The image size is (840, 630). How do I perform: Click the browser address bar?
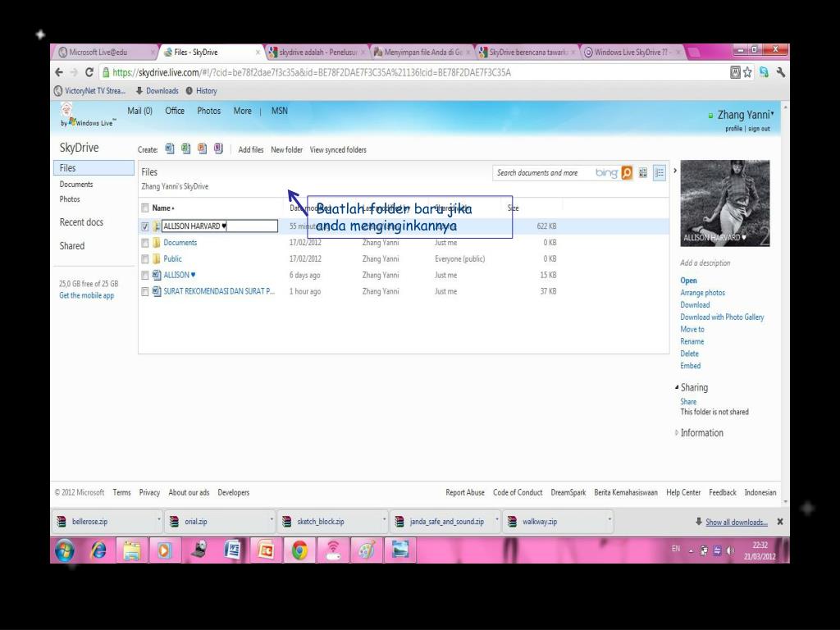pos(413,72)
